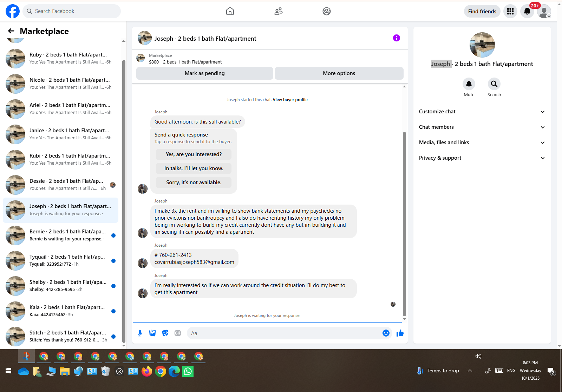This screenshot has width=562, height=392.
Task: Click the ENG language indicator
Action: [x=511, y=371]
